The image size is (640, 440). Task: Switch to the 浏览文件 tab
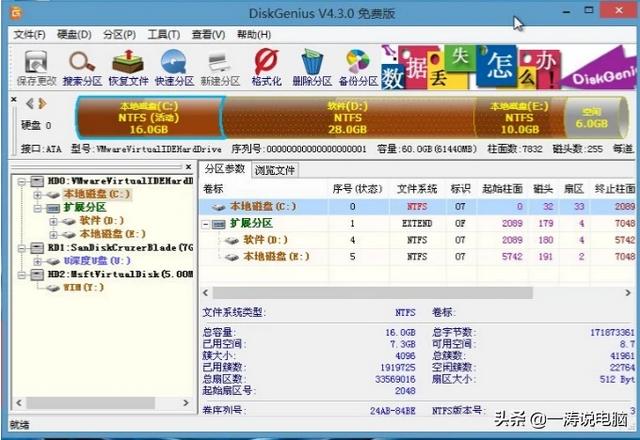click(x=274, y=170)
